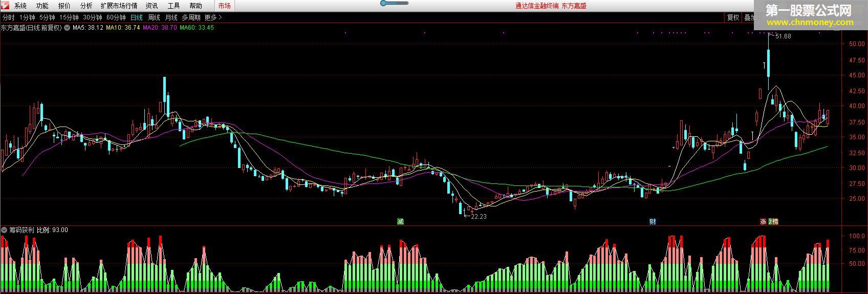
Task: Click the red app logo icon
Action: pyautogui.click(x=6, y=6)
